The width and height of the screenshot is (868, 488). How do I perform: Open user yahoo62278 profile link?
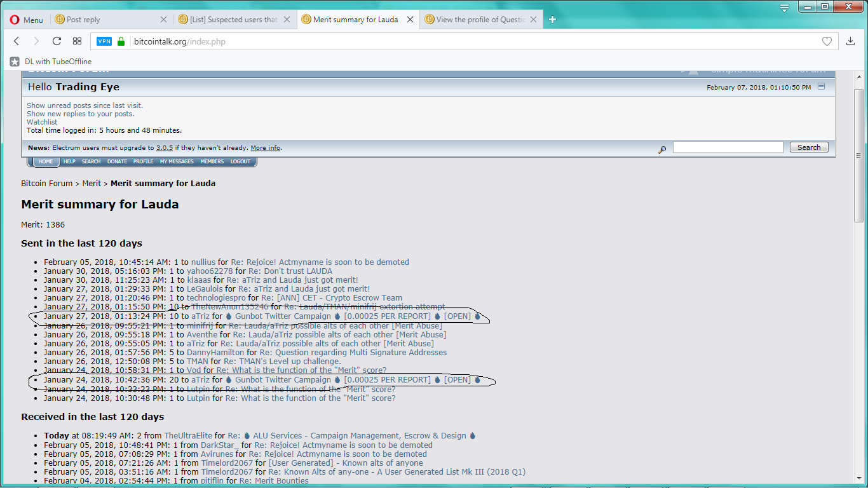(210, 271)
